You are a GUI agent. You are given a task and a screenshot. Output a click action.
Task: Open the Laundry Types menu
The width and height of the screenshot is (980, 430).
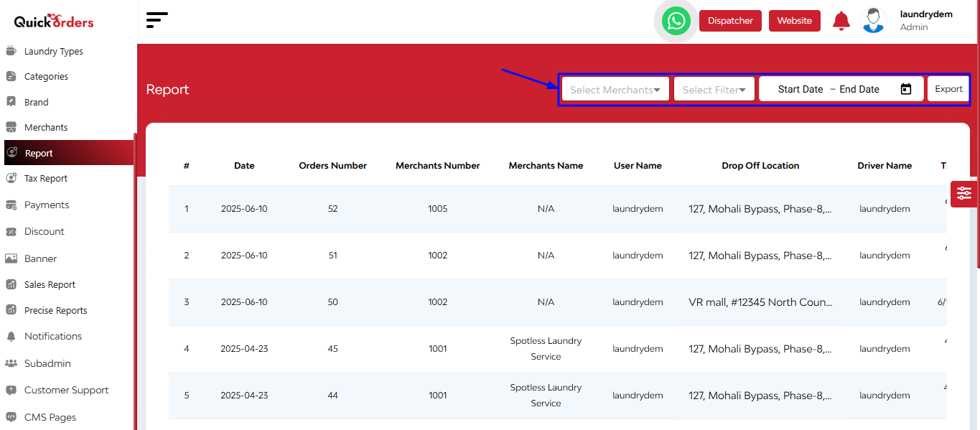pos(54,51)
